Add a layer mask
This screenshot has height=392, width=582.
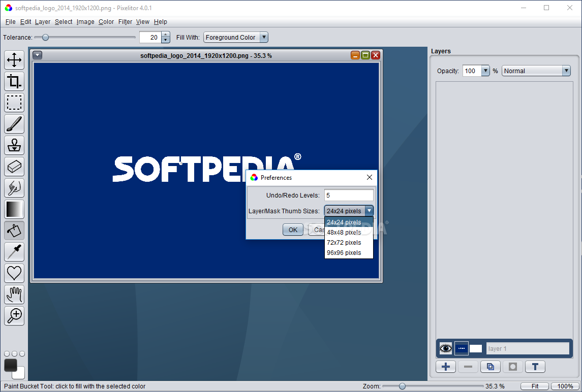pyautogui.click(x=513, y=367)
